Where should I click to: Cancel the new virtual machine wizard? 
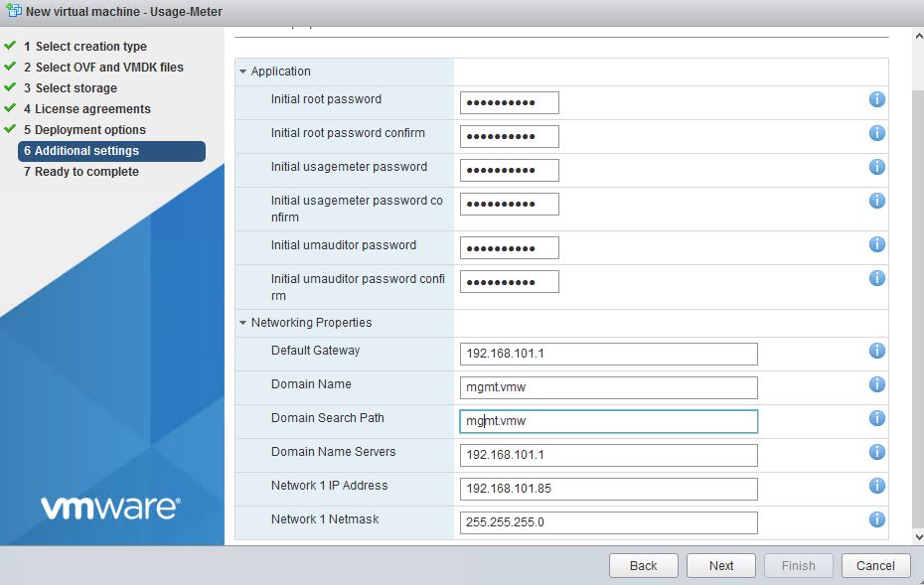pos(875,565)
